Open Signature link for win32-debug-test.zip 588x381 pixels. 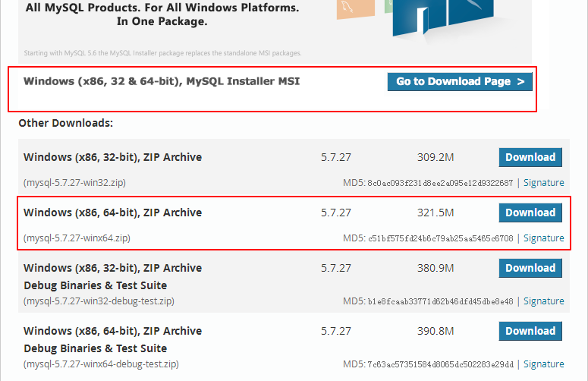tap(544, 301)
